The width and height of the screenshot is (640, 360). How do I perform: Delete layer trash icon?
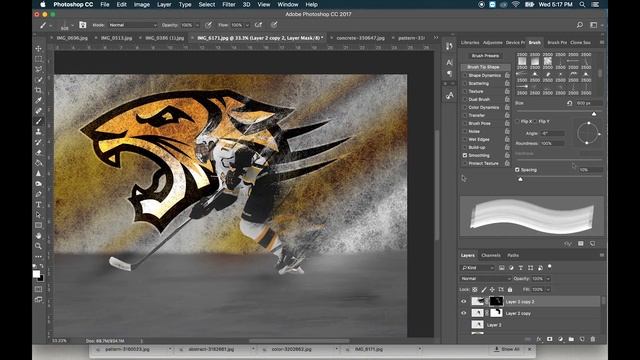pos(593,339)
